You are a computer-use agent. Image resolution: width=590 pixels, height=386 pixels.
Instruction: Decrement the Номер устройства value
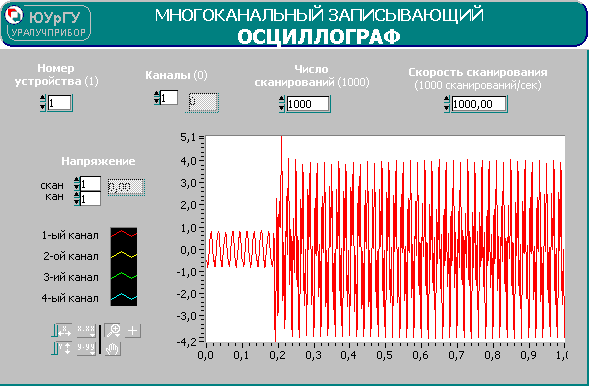pyautogui.click(x=43, y=107)
